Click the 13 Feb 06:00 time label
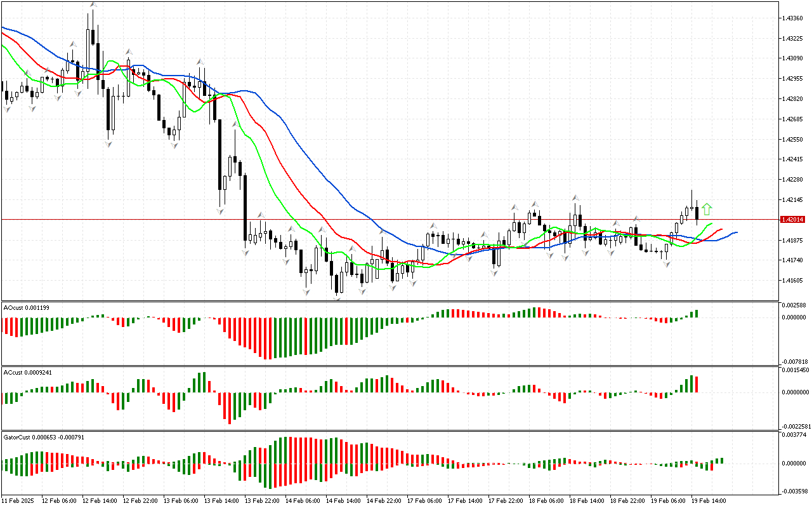Viewport: 812px width, 508px height. pyautogui.click(x=181, y=501)
